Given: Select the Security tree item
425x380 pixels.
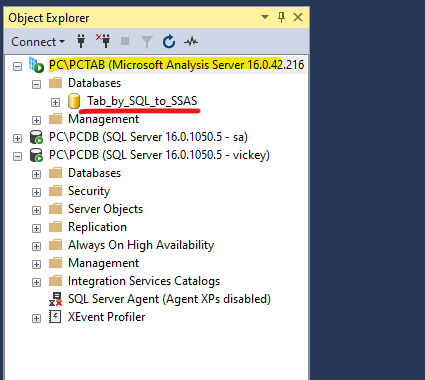Looking at the screenshot, I should coord(89,191).
